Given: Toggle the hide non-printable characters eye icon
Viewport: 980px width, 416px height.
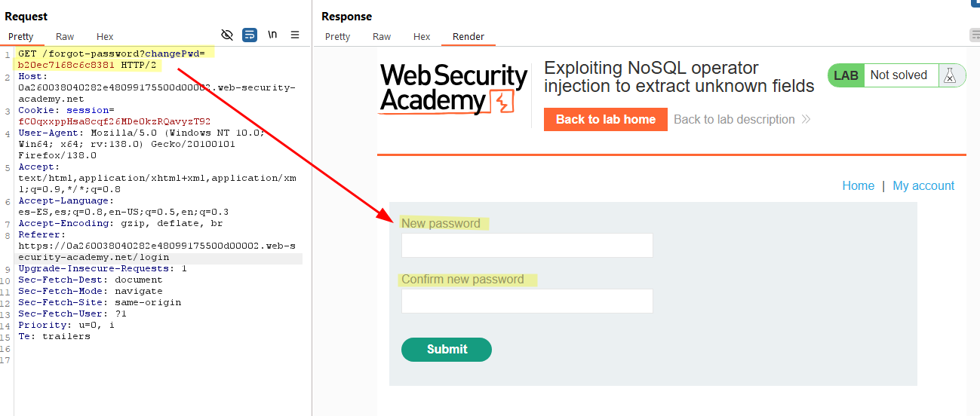Looking at the screenshot, I should (227, 35).
